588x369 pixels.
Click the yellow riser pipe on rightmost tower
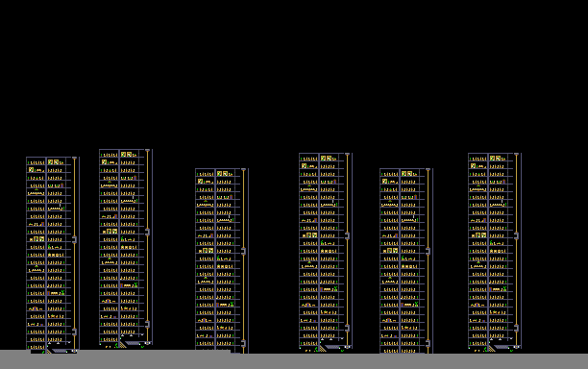[x=516, y=251]
